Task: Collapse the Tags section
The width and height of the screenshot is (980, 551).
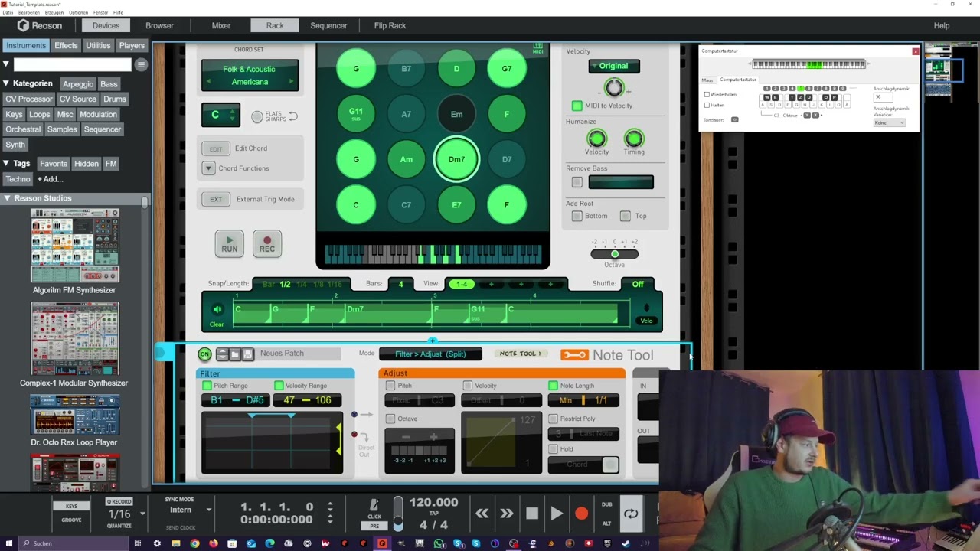Action: [6, 164]
